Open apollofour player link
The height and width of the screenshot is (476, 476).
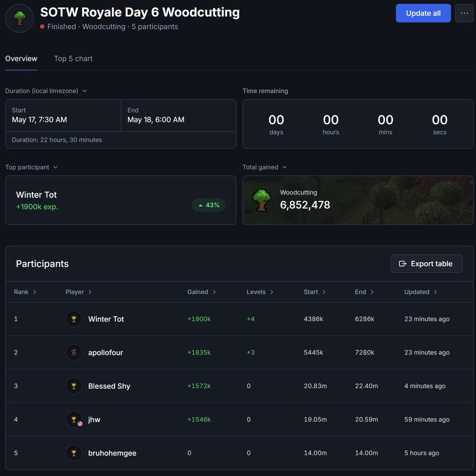tap(106, 353)
